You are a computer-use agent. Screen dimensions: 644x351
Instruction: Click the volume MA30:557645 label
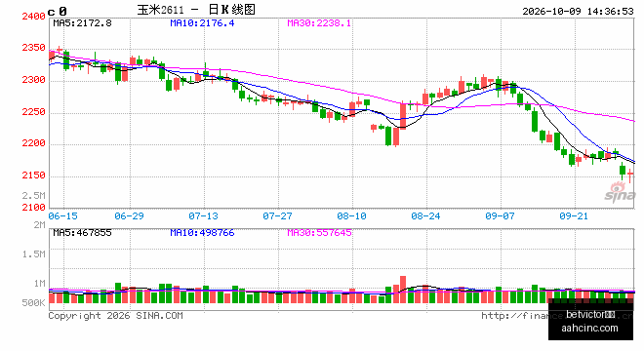click(x=319, y=233)
